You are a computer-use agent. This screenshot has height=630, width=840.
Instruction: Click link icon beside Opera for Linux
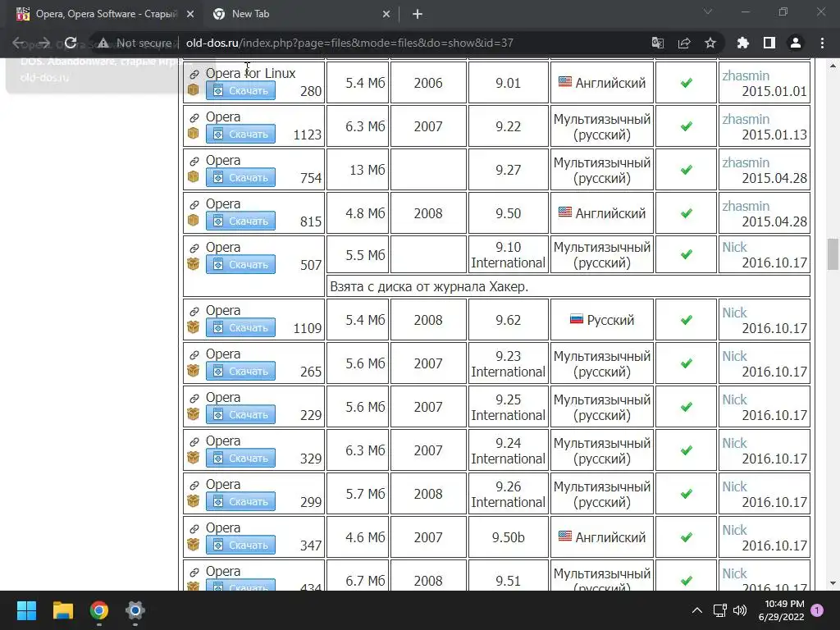(x=194, y=74)
